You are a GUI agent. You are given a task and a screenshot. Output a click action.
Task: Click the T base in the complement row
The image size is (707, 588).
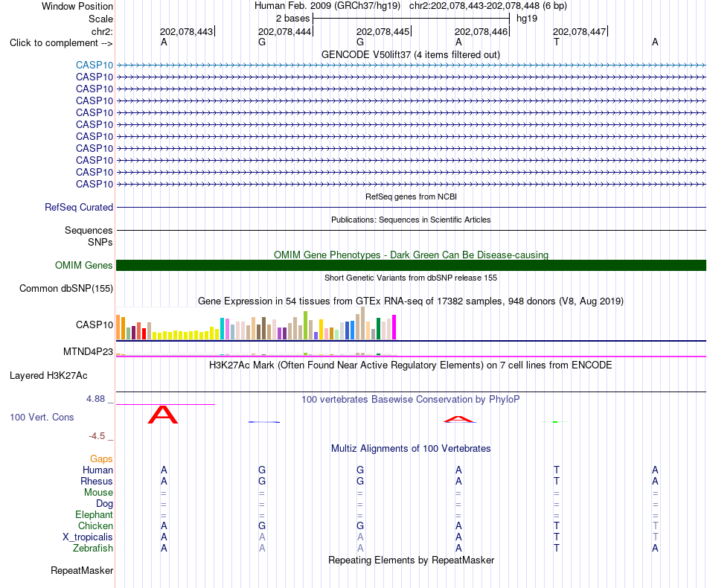(x=557, y=42)
